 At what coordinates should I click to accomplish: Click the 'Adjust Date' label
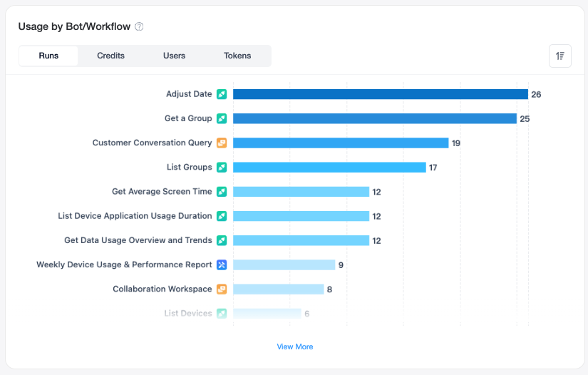click(189, 94)
